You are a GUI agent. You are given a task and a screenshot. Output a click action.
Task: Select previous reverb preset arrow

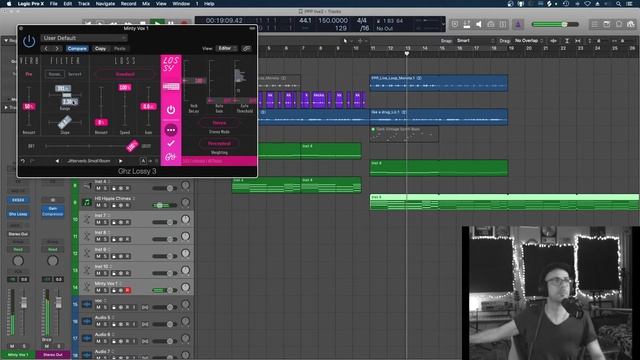(x=57, y=161)
